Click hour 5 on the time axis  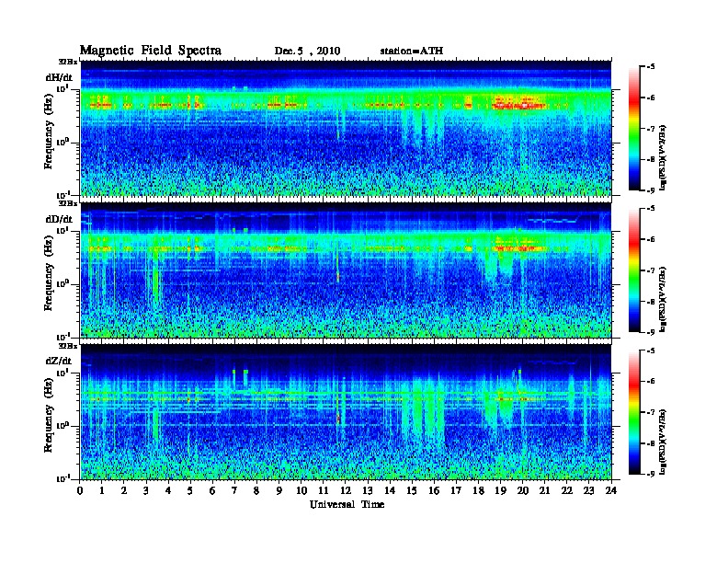[190, 490]
